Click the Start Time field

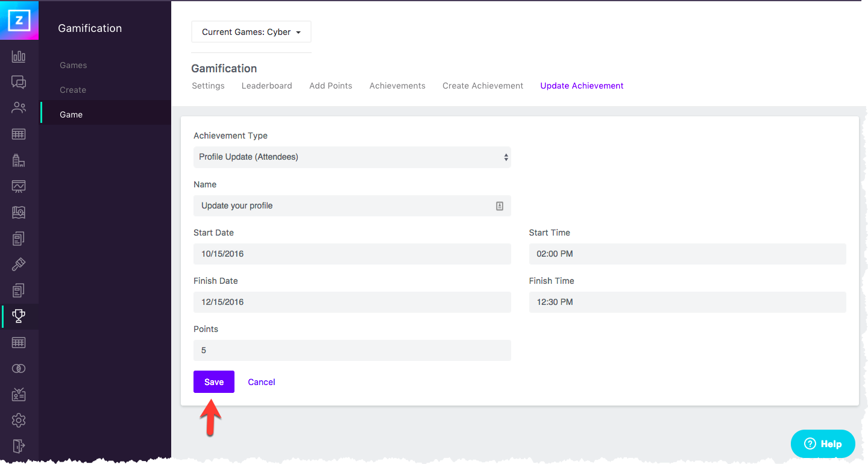click(x=688, y=254)
